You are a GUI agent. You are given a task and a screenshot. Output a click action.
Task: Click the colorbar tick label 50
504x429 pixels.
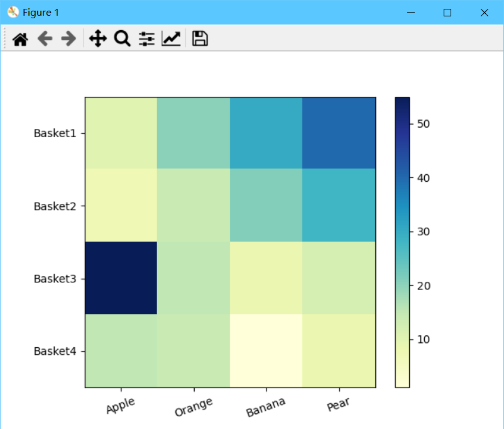424,124
